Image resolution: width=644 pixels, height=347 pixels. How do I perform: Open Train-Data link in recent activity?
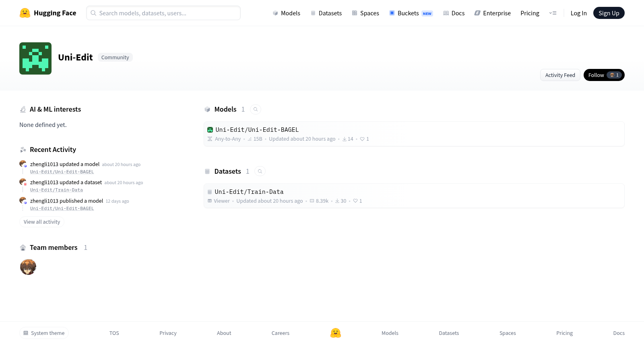click(x=56, y=190)
